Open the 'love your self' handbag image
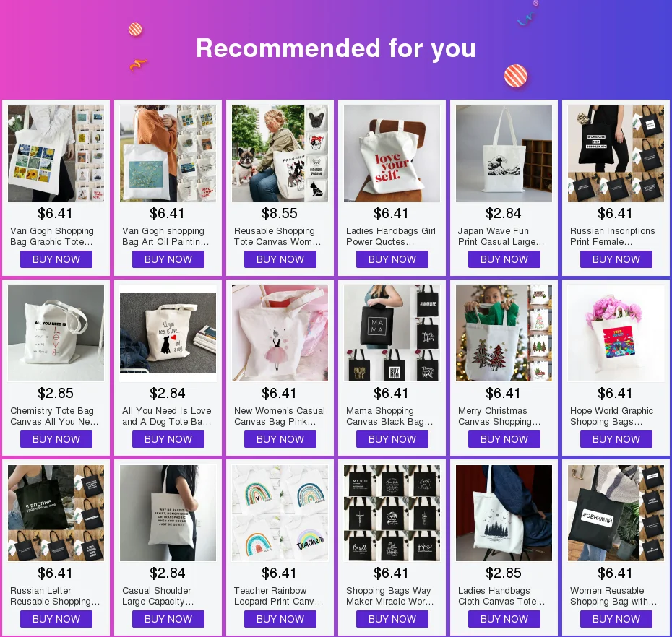Image resolution: width=672 pixels, height=637 pixels. (392, 153)
